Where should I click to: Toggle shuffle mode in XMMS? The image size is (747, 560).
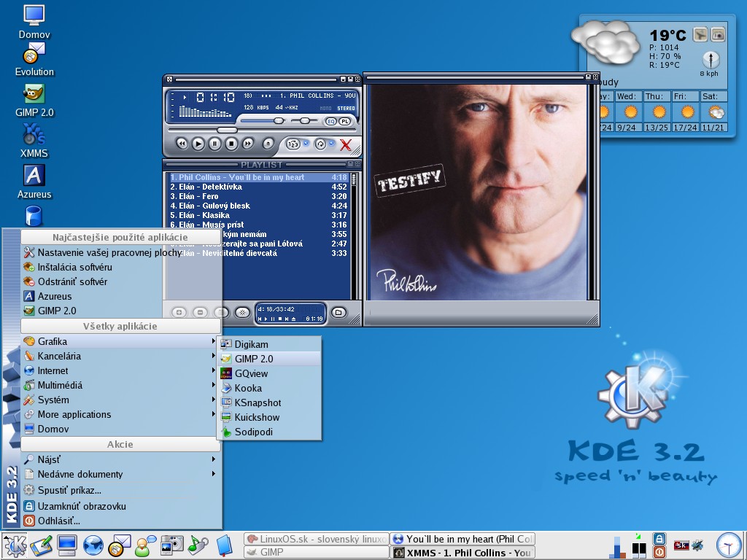(293, 144)
